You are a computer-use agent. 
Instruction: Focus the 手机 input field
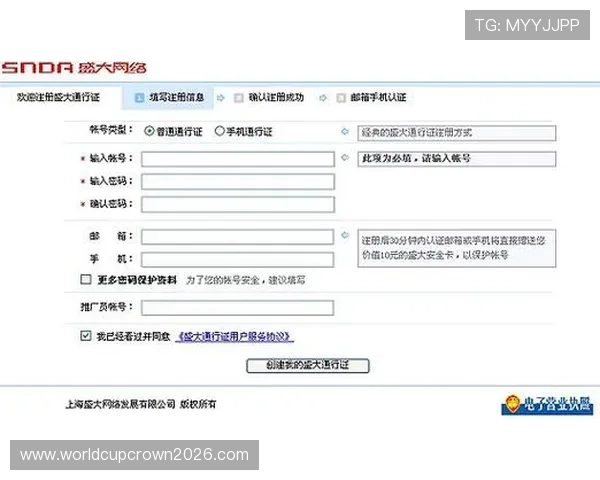pyautogui.click(x=237, y=260)
